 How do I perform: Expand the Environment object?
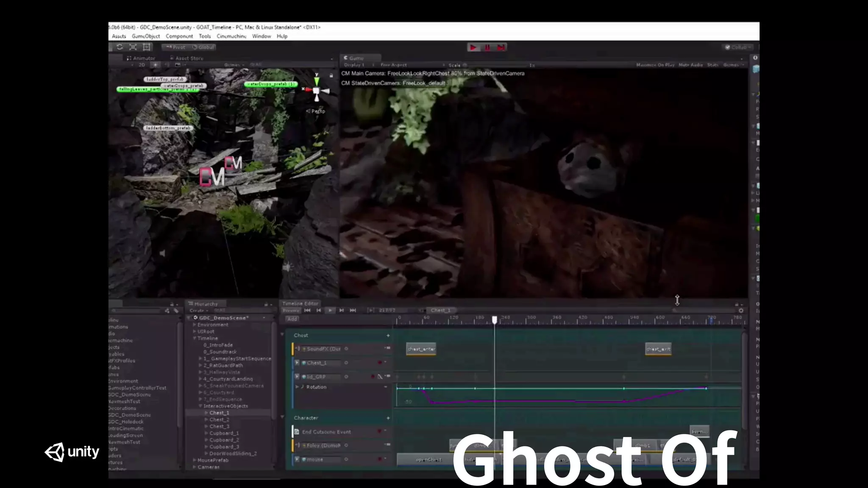click(195, 324)
